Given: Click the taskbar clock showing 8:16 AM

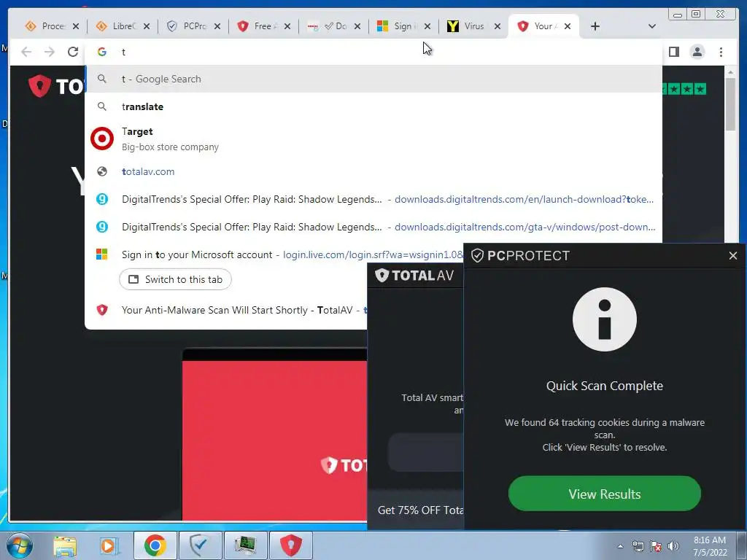Looking at the screenshot, I should tap(709, 545).
